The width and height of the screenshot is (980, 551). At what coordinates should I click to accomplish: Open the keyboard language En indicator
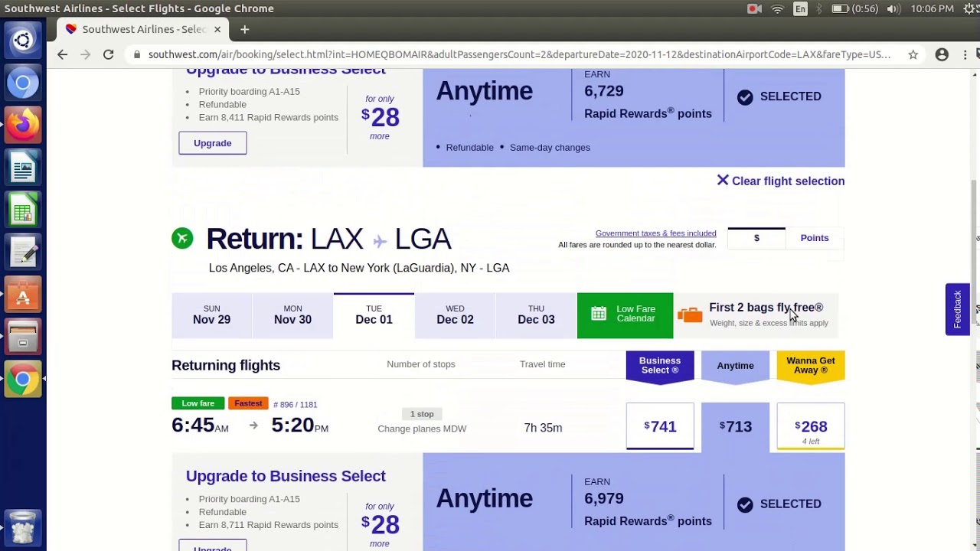click(x=800, y=8)
